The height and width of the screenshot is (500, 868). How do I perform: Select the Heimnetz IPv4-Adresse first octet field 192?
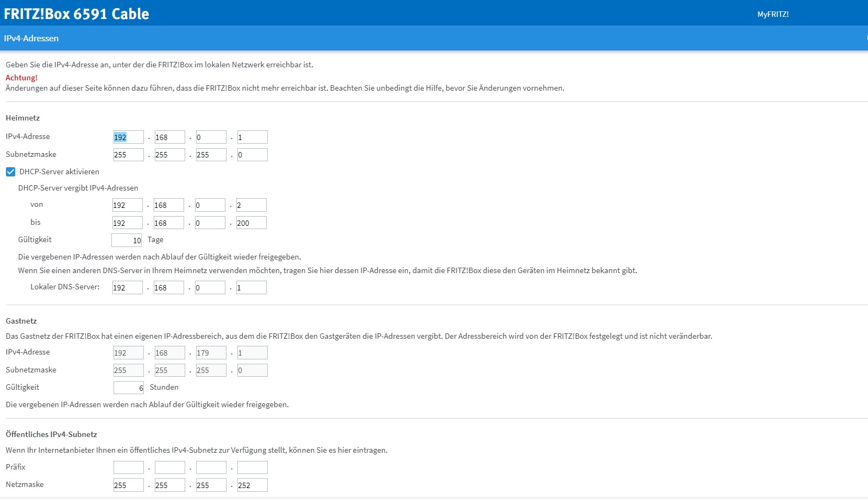click(129, 137)
